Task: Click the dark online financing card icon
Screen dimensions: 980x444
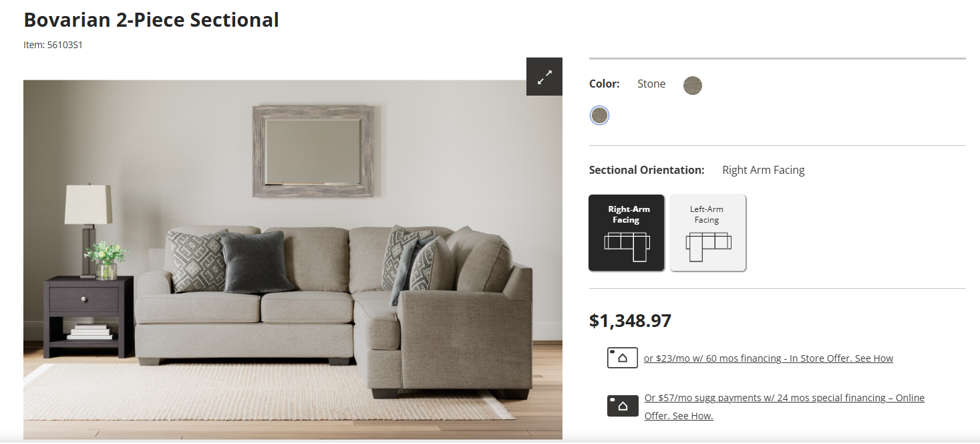Action: 623,406
